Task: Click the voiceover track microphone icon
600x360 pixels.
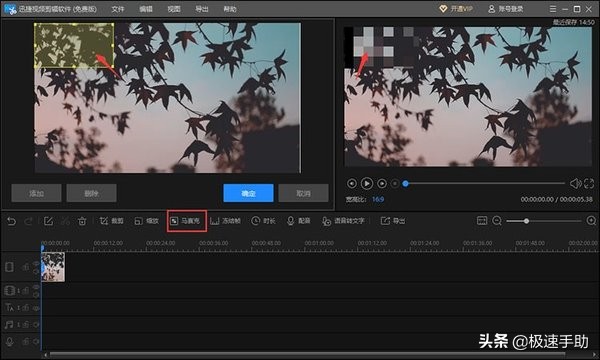Action: (x=10, y=342)
